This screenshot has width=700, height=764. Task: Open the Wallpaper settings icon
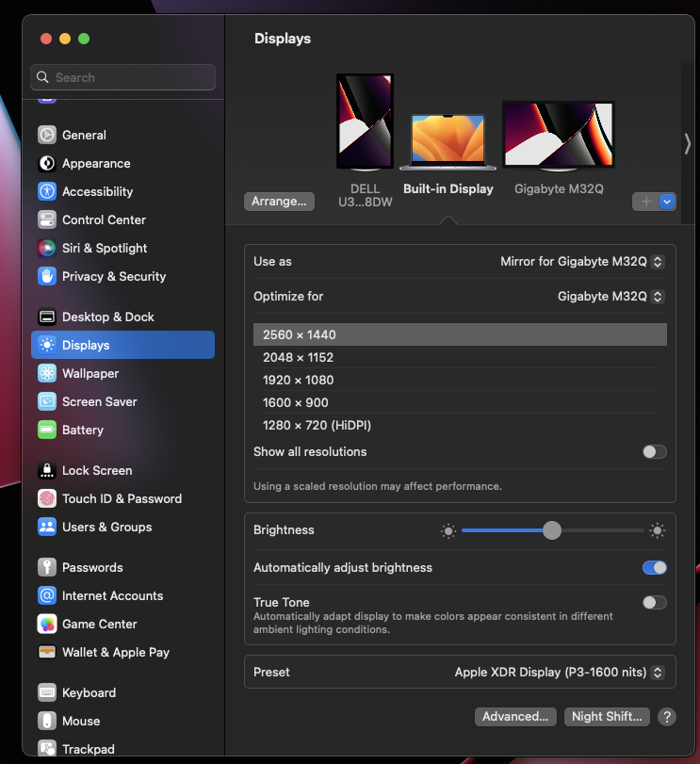click(47, 373)
